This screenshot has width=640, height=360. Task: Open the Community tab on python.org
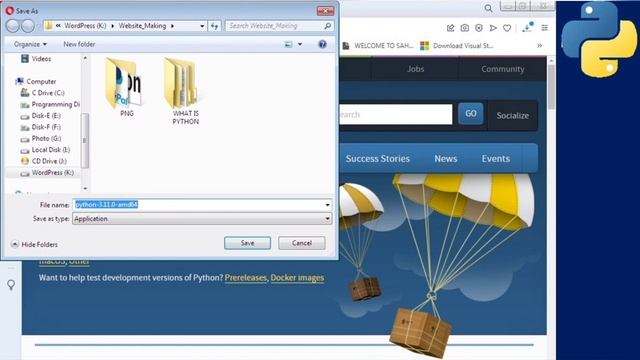coord(502,69)
